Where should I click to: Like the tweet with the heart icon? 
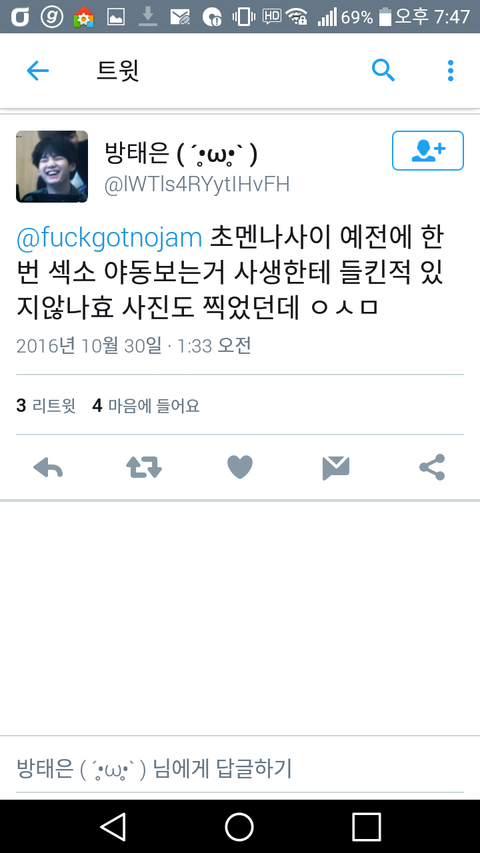[240, 467]
